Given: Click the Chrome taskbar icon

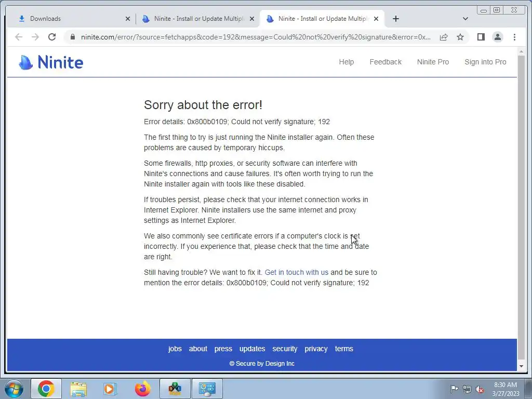Looking at the screenshot, I should (46, 389).
